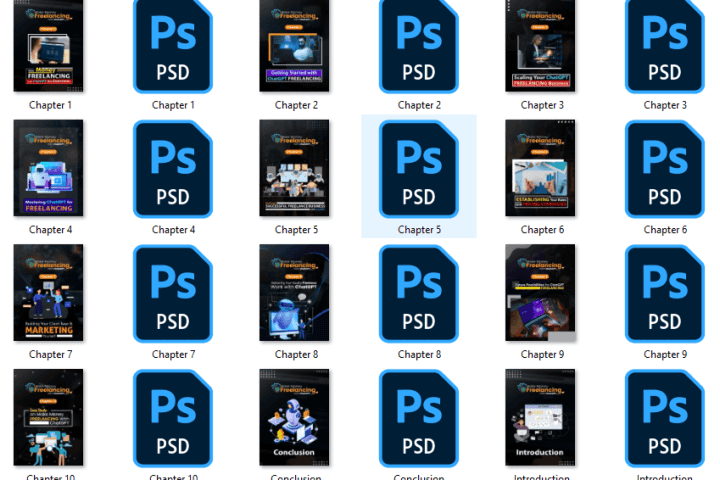Select the Chapter 10 Case Study image thumbnail
The width and height of the screenshot is (720, 480).
48,418
